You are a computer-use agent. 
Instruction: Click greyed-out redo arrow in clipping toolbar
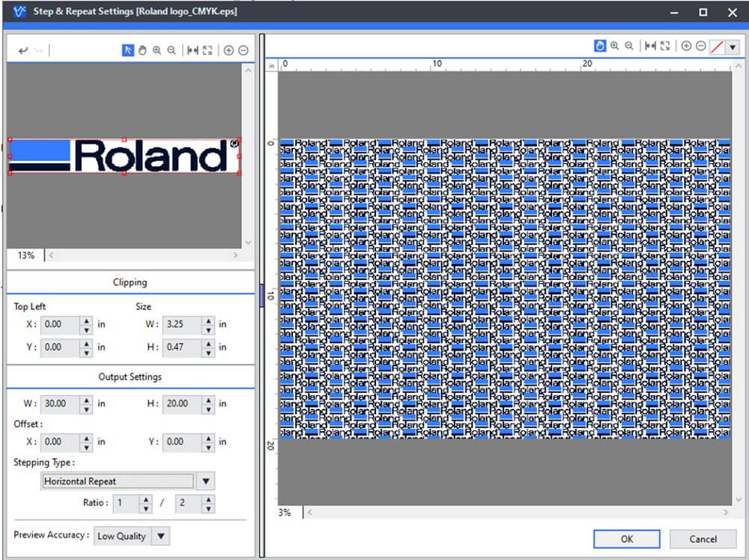point(39,50)
